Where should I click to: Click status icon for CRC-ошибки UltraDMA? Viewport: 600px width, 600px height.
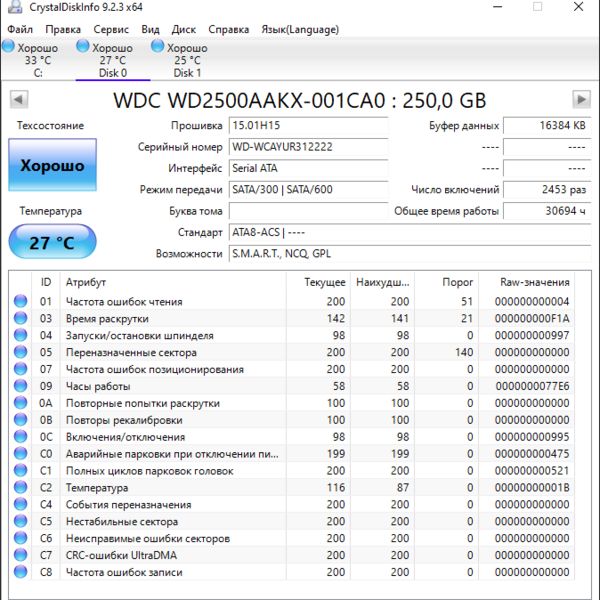[x=20, y=555]
